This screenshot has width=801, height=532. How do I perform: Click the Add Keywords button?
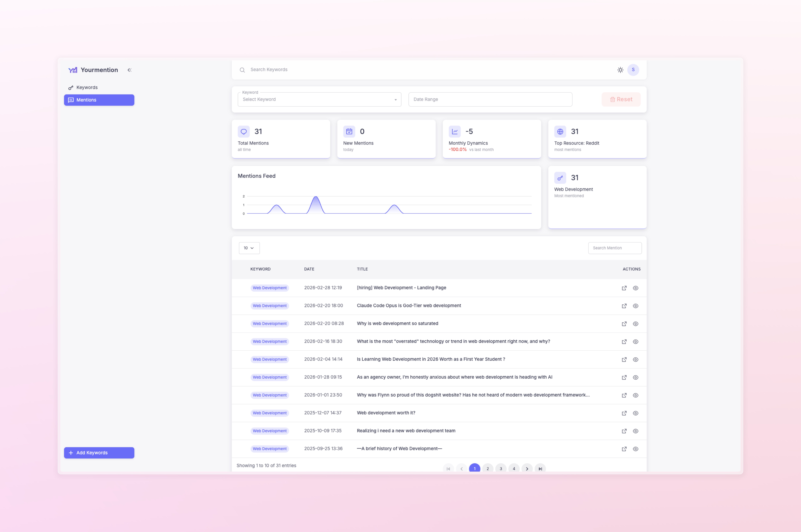99,453
